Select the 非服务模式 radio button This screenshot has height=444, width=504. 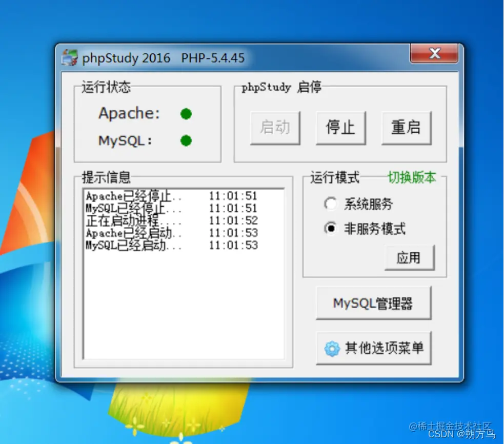(330, 228)
